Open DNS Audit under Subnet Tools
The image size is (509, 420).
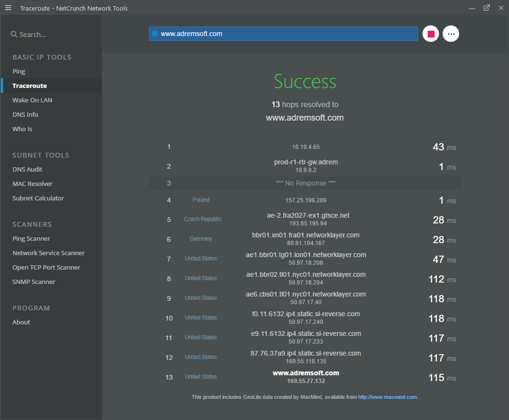point(27,169)
